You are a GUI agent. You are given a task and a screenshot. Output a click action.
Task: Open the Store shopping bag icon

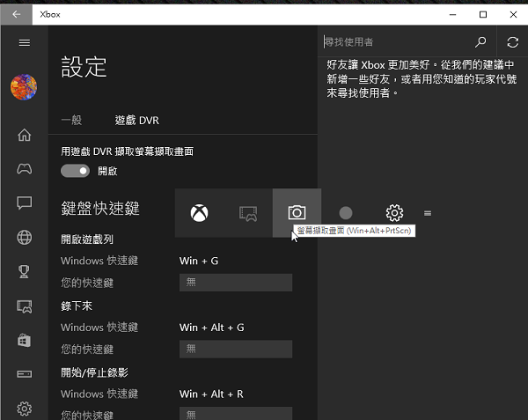tap(25, 340)
